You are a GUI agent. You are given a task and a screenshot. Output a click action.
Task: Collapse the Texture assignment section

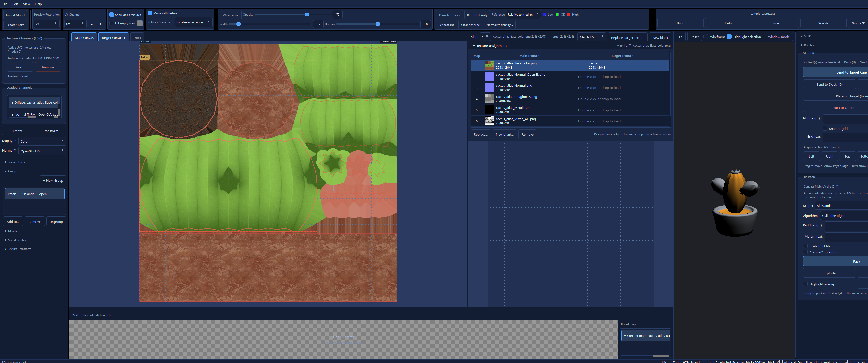coord(490,45)
